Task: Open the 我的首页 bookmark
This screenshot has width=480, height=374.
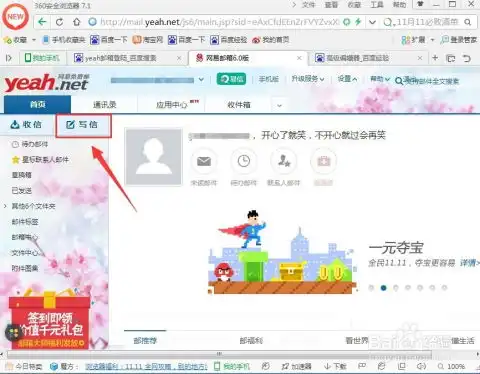Action: click(x=271, y=40)
